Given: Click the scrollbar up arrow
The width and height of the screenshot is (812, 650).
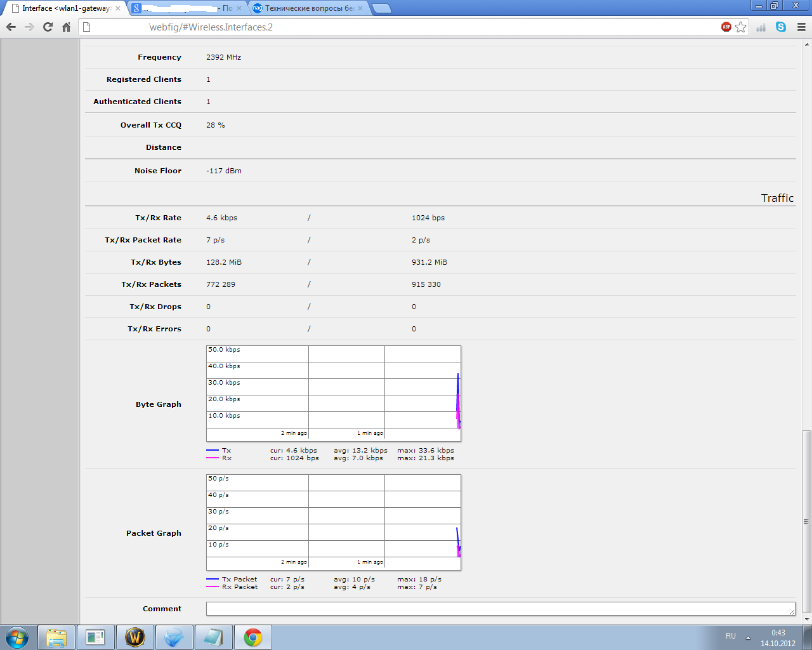Looking at the screenshot, I should tap(807, 43).
